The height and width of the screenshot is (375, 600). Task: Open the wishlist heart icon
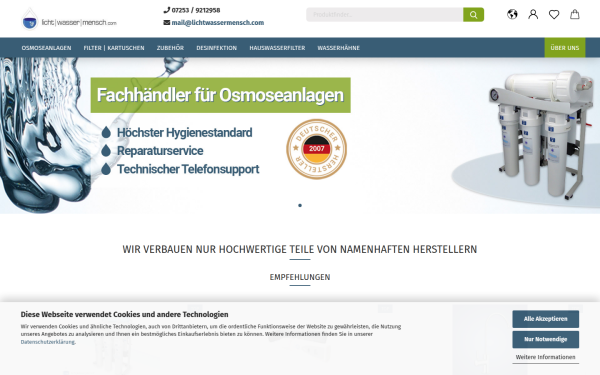tap(554, 15)
